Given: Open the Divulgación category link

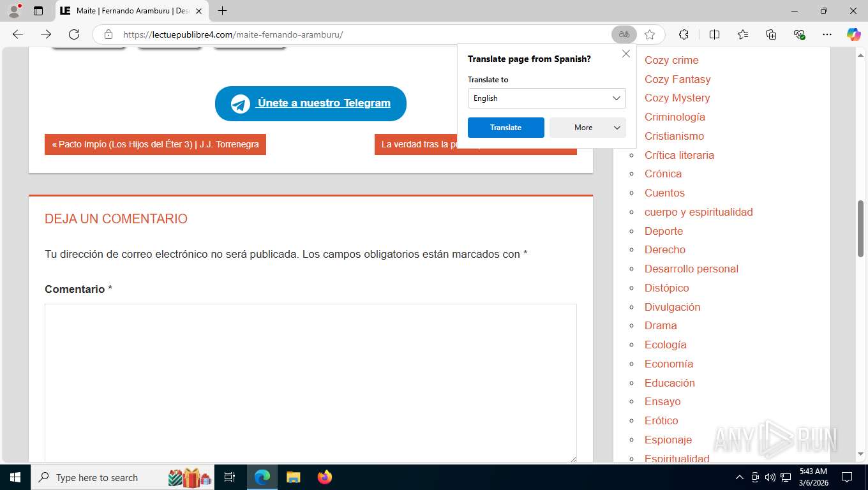Looking at the screenshot, I should (672, 307).
